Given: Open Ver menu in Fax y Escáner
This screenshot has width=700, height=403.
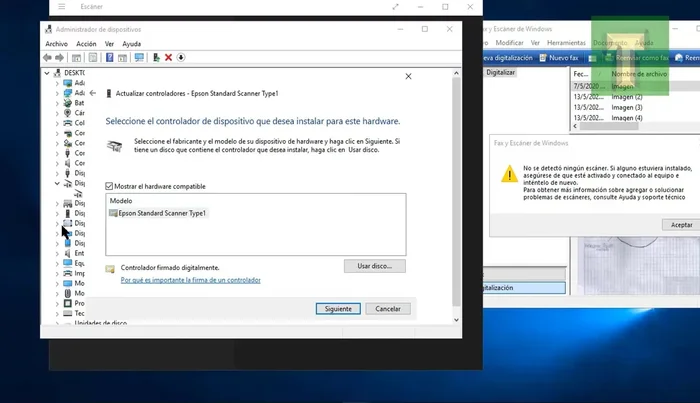Looking at the screenshot, I should 535,43.
